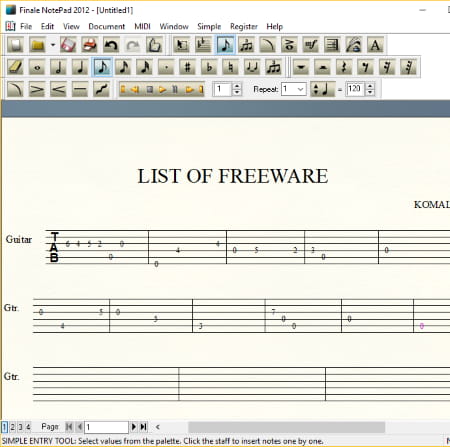
Task: Toggle the sharp accidental
Action: tap(187, 67)
